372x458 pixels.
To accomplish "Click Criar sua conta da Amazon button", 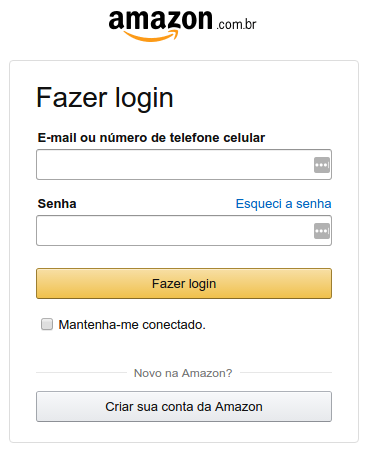I will pyautogui.click(x=184, y=407).
